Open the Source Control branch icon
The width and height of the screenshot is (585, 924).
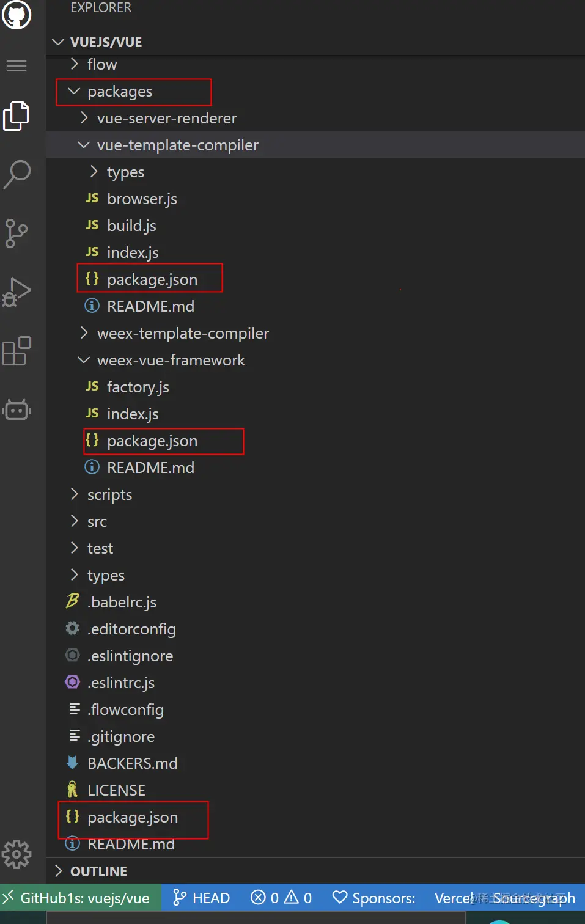(17, 233)
